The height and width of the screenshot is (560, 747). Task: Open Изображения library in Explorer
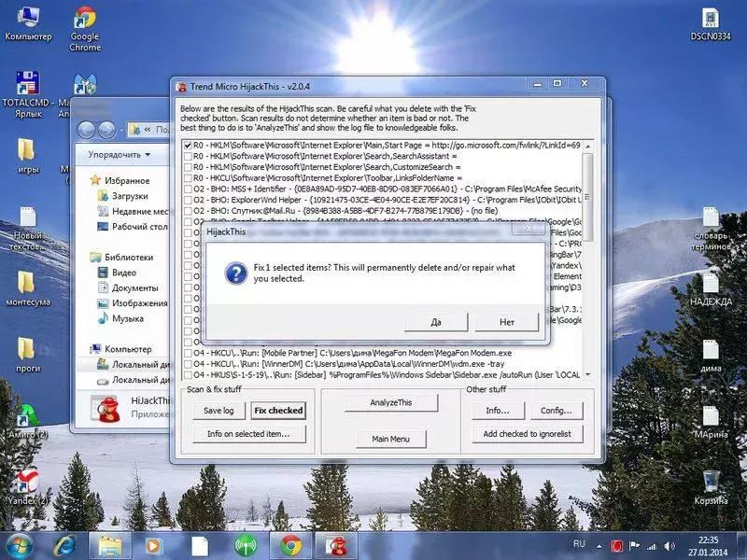click(x=133, y=303)
